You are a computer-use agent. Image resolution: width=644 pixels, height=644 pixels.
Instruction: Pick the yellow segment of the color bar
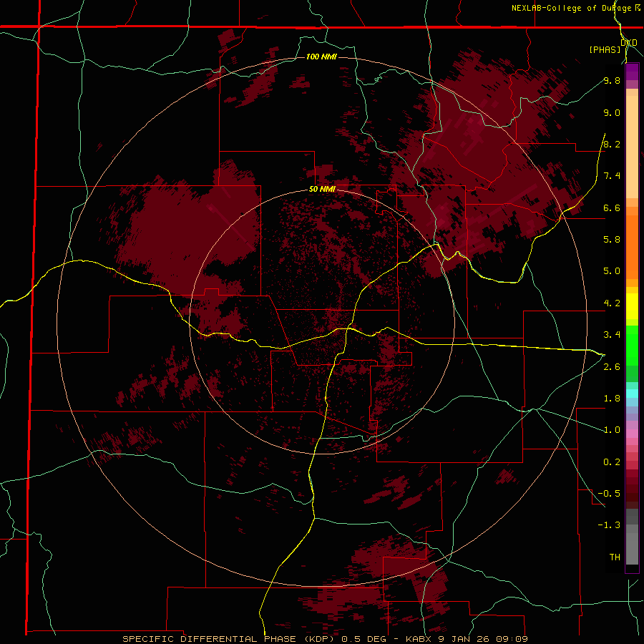pyautogui.click(x=632, y=306)
